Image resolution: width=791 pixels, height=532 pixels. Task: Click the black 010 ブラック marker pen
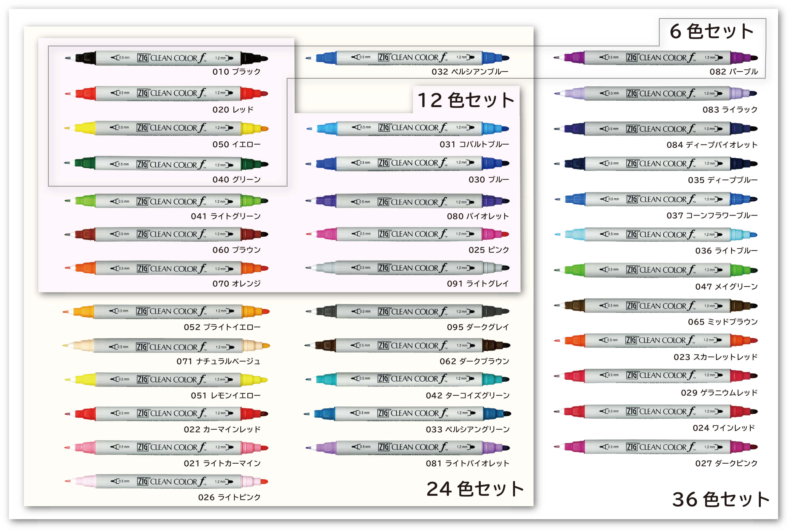point(166,58)
